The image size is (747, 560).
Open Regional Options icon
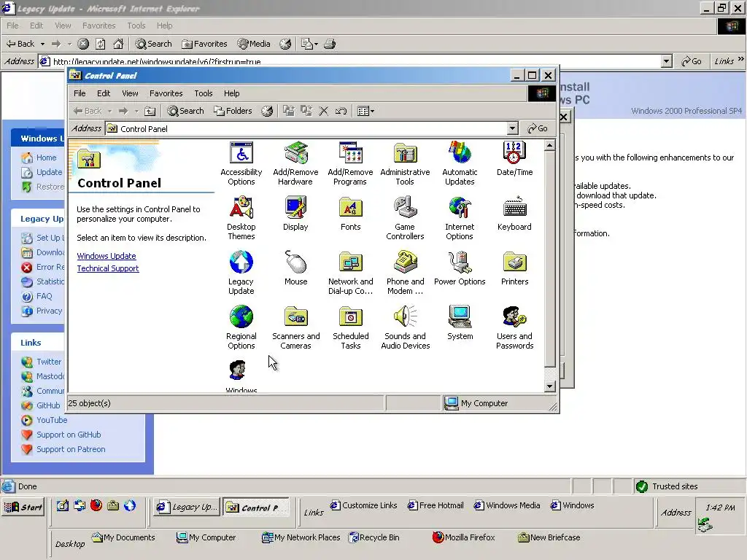pos(241,327)
